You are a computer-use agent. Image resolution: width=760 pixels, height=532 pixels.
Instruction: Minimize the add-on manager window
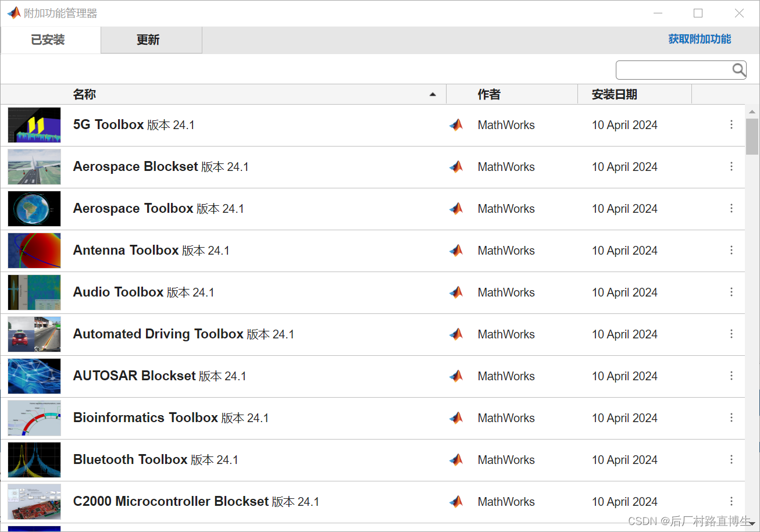(658, 13)
